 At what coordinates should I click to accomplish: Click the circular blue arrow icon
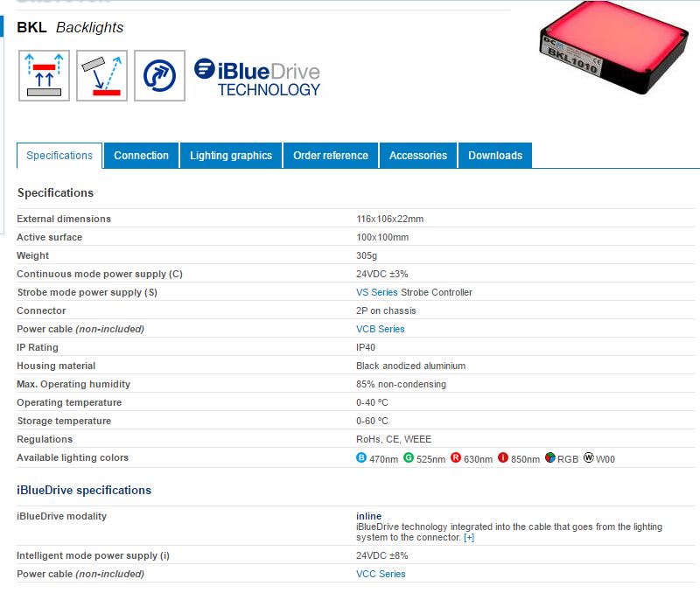pyautogui.click(x=160, y=75)
